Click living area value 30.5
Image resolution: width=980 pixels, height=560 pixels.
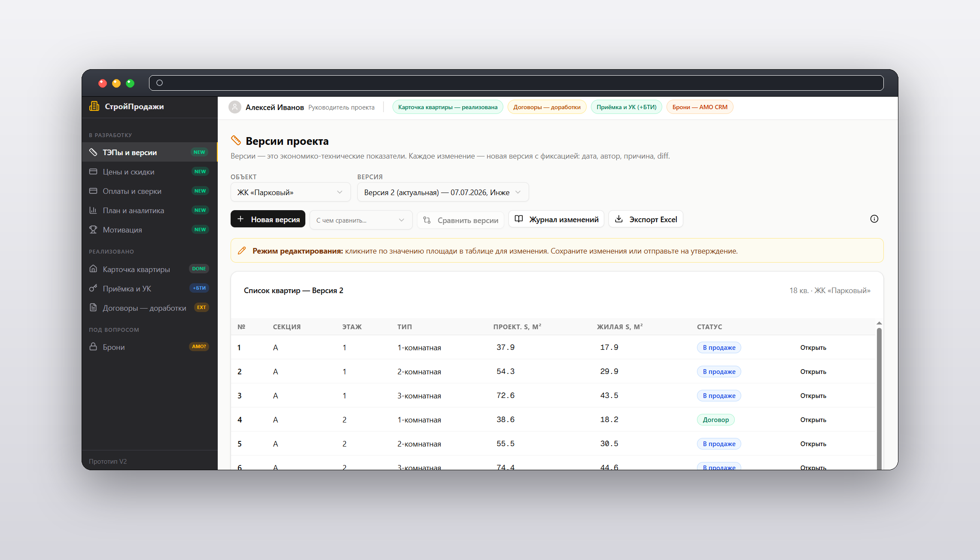(x=609, y=444)
